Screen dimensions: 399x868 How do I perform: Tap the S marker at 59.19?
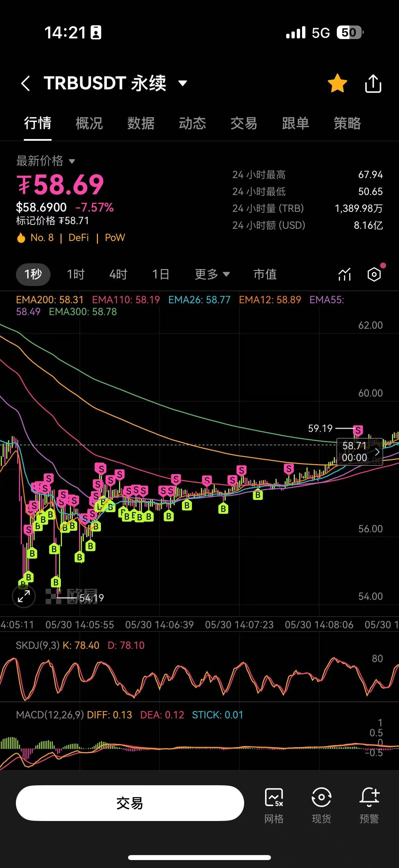(x=358, y=430)
